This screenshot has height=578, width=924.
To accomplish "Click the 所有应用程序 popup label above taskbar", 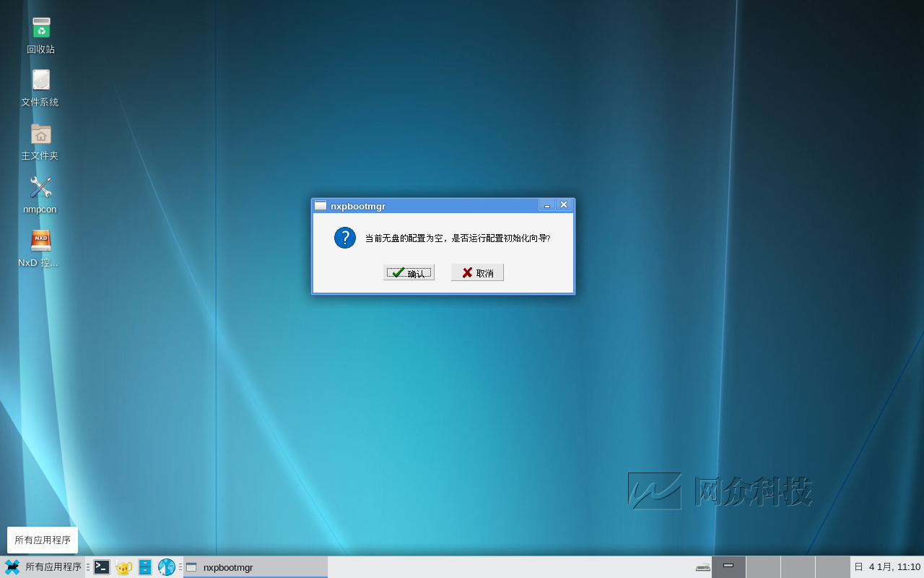I will point(42,540).
